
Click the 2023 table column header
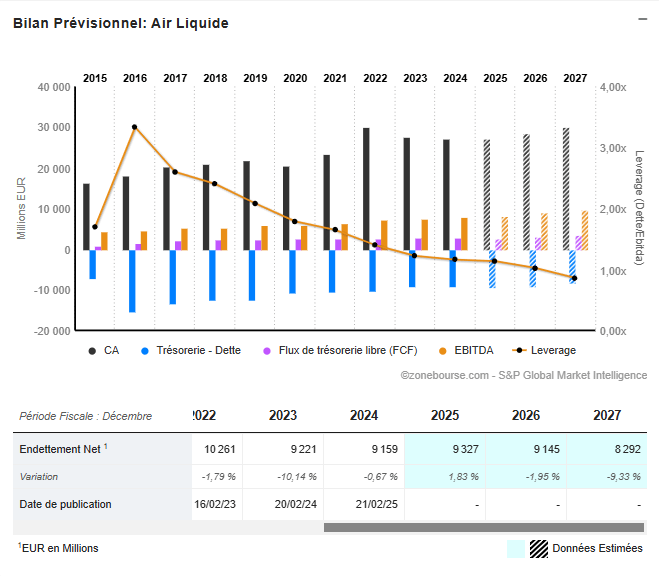click(283, 416)
